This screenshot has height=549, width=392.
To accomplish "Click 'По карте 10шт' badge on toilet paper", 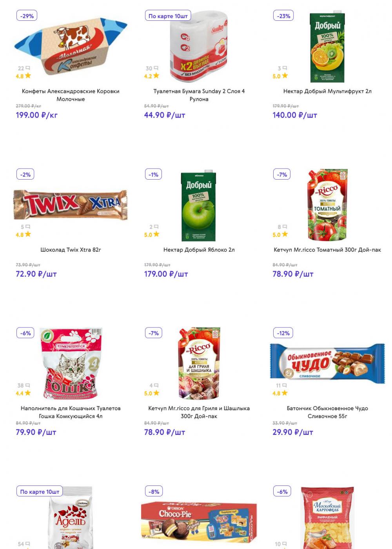I will pos(168,16).
